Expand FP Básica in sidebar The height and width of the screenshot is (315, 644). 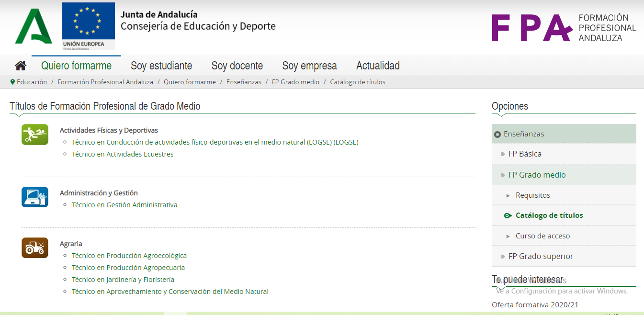click(x=525, y=154)
